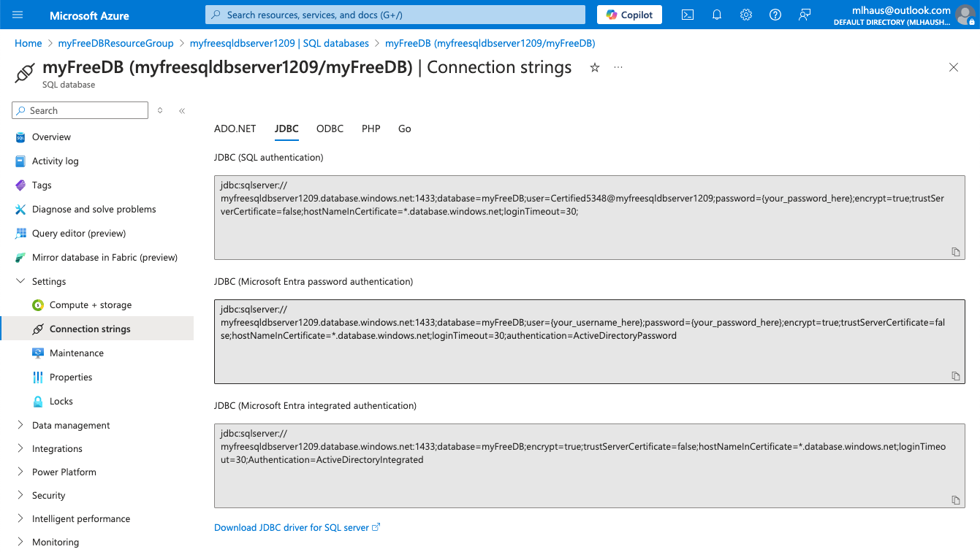Open Activity log menu label
The image size is (980, 552).
coord(56,161)
